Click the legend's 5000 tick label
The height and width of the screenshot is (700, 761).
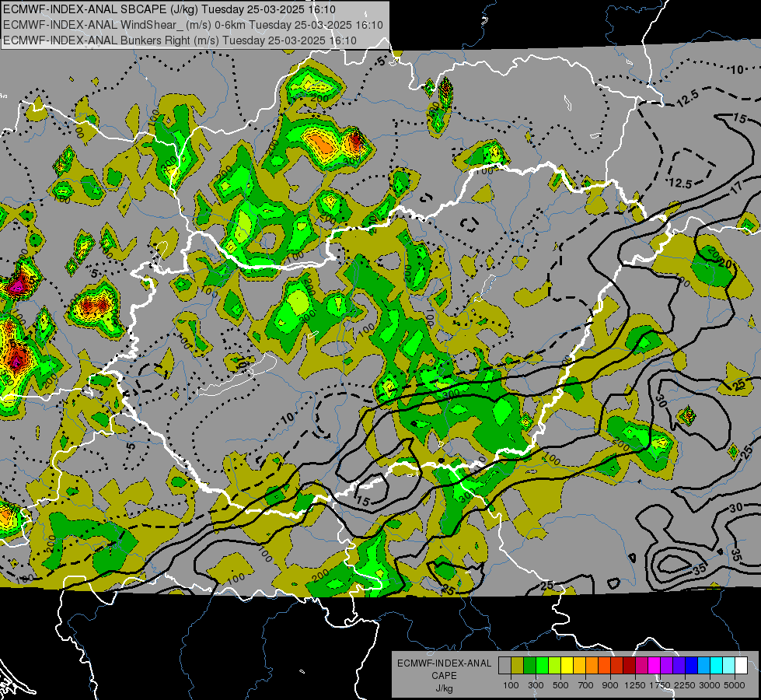pyautogui.click(x=735, y=685)
